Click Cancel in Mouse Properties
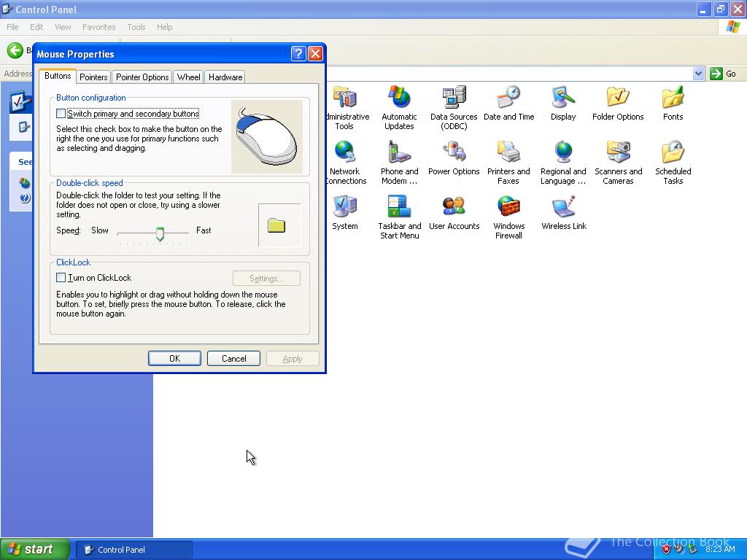This screenshot has width=747, height=560. coord(233,359)
